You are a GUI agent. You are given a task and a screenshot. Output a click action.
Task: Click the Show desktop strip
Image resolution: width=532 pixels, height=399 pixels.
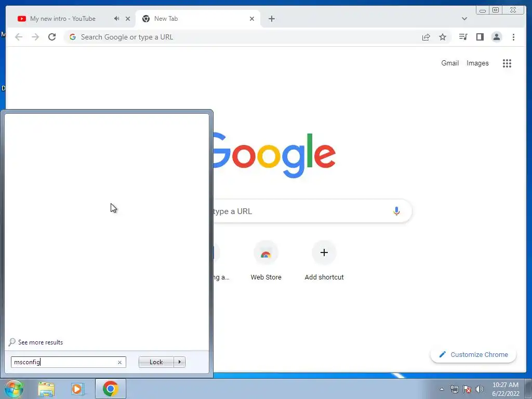528,389
